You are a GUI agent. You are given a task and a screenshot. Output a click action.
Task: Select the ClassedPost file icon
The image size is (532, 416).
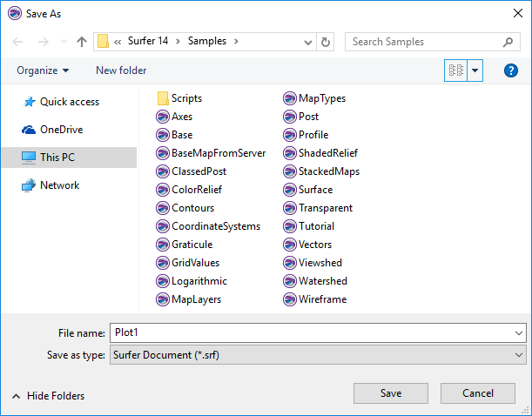[x=163, y=171]
